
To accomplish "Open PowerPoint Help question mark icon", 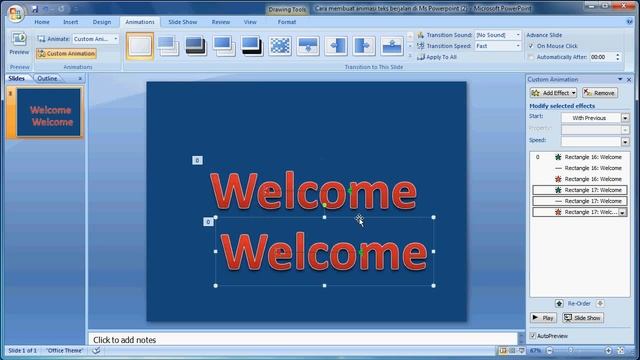I will coord(629,22).
